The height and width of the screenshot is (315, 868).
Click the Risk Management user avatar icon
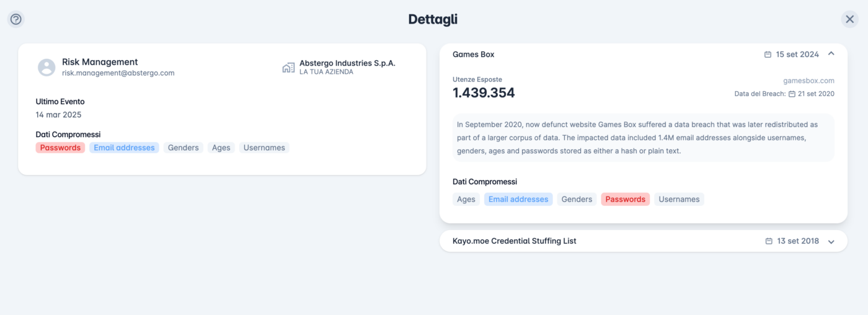coord(46,67)
